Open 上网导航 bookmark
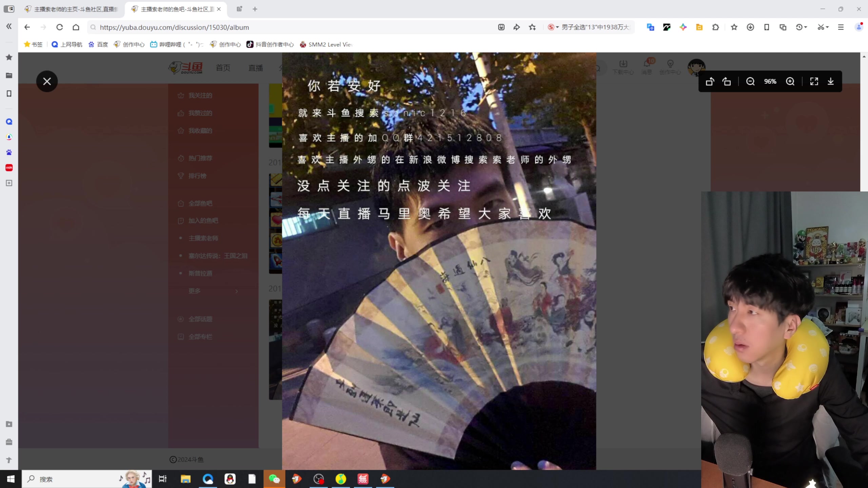The width and height of the screenshot is (868, 488). coord(67,44)
